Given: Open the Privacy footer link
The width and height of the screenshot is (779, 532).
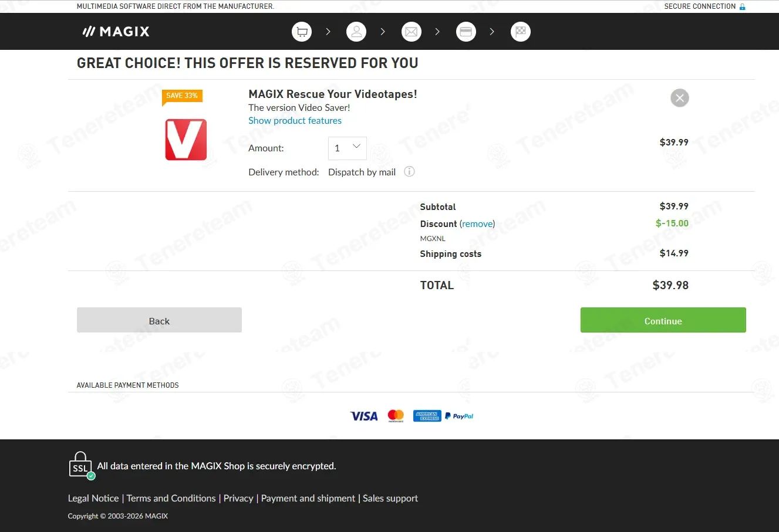Looking at the screenshot, I should tap(238, 498).
